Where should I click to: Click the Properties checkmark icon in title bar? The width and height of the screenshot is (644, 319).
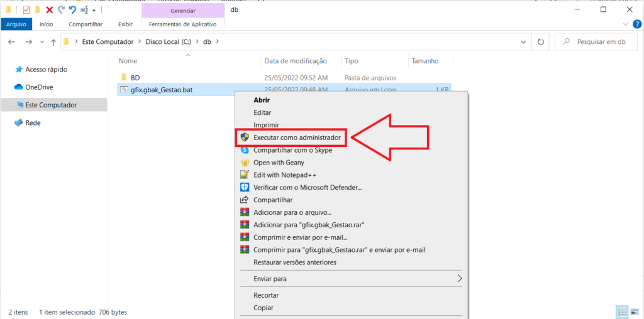pyautogui.click(x=26, y=10)
